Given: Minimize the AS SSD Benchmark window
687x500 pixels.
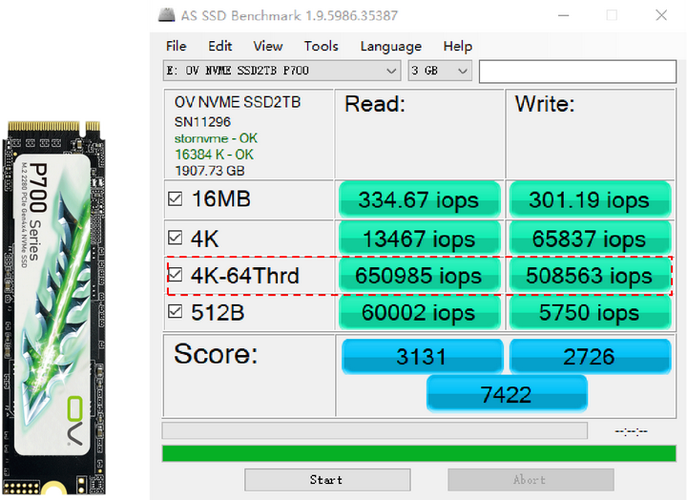Looking at the screenshot, I should click(561, 15).
